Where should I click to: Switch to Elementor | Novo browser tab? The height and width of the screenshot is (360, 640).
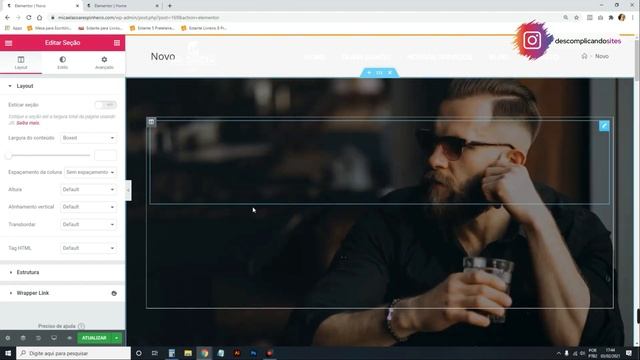[42, 6]
